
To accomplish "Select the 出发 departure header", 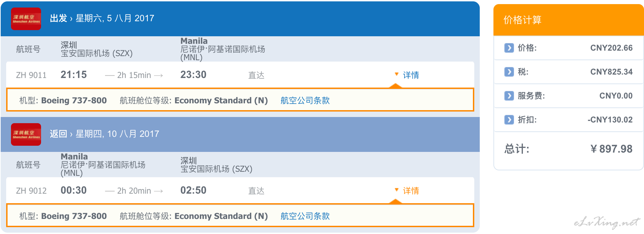I will click(240, 18).
